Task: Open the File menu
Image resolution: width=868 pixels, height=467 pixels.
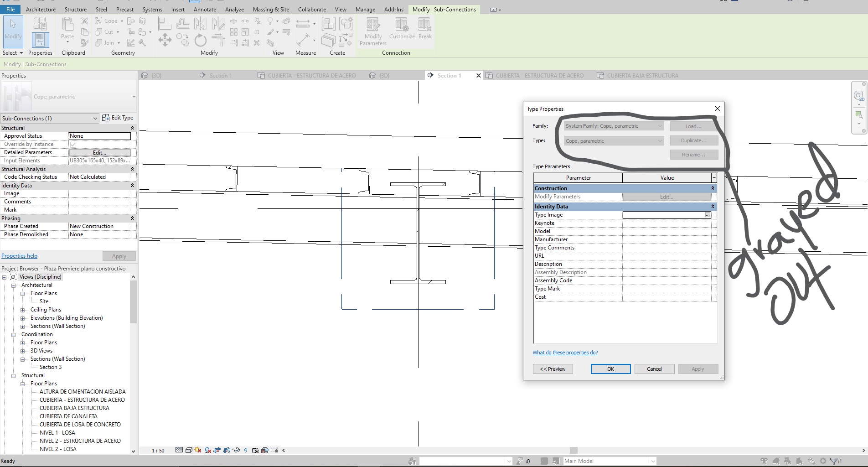Action: click(10, 9)
